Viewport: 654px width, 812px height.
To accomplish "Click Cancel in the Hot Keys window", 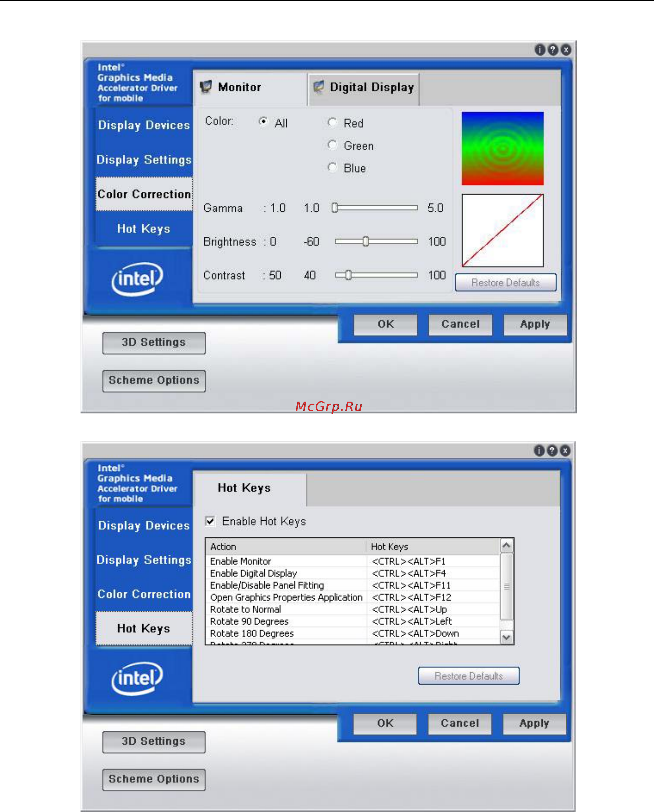I will tap(460, 724).
